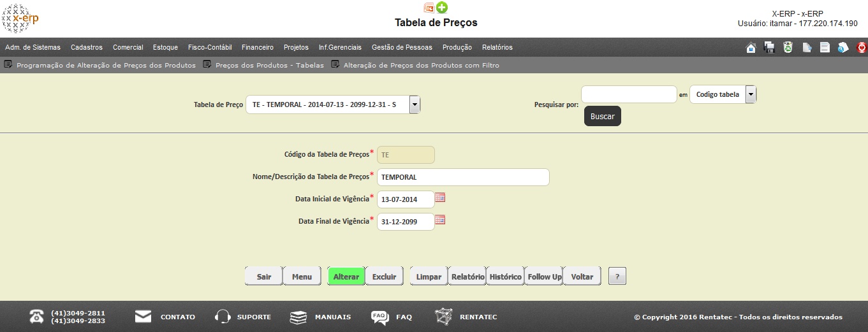Open the recycle bin icon in the toolbar

click(x=788, y=48)
